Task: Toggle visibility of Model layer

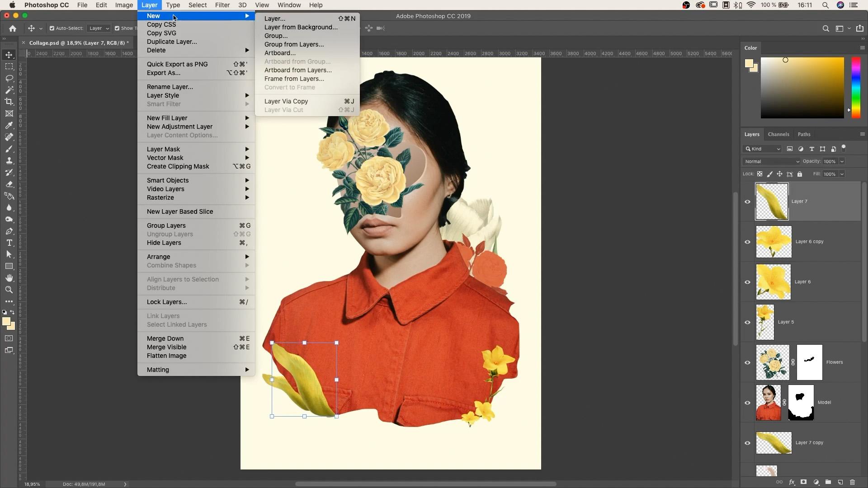Action: point(747,402)
